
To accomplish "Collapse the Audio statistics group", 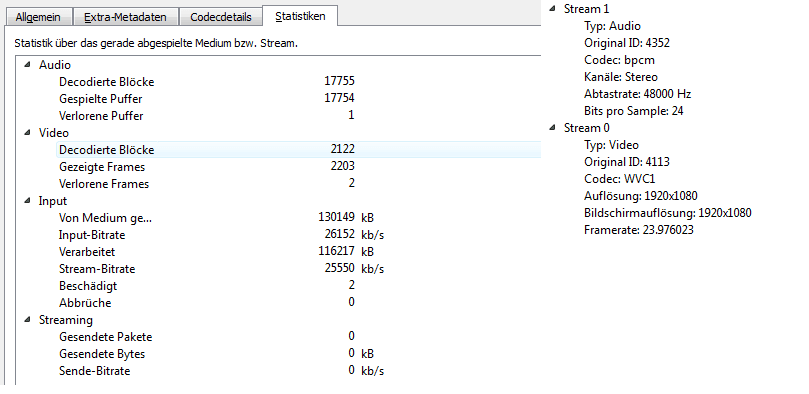I will [27, 65].
